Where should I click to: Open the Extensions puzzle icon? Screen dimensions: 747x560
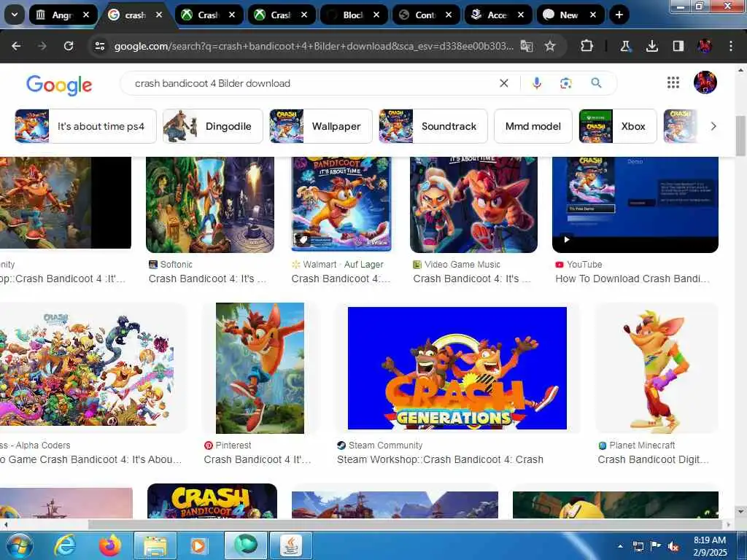[587, 46]
